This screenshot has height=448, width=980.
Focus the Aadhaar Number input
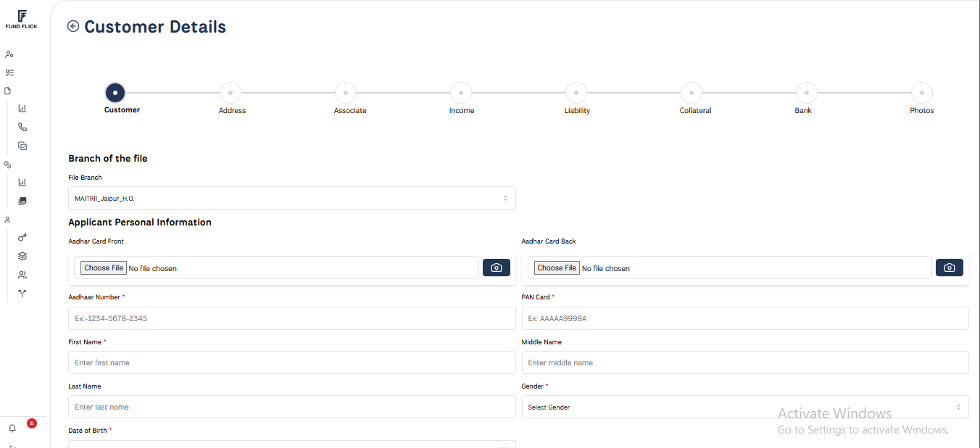[x=292, y=318]
